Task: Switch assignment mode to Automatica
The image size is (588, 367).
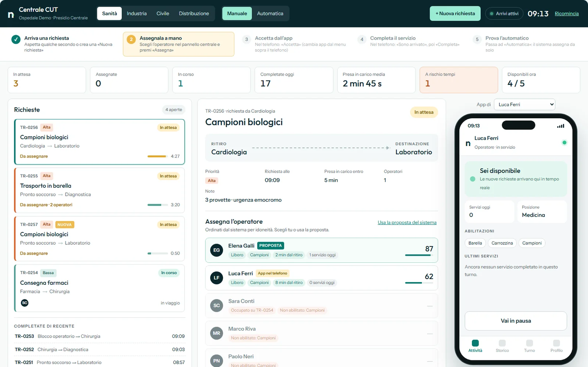Action: [x=270, y=14]
